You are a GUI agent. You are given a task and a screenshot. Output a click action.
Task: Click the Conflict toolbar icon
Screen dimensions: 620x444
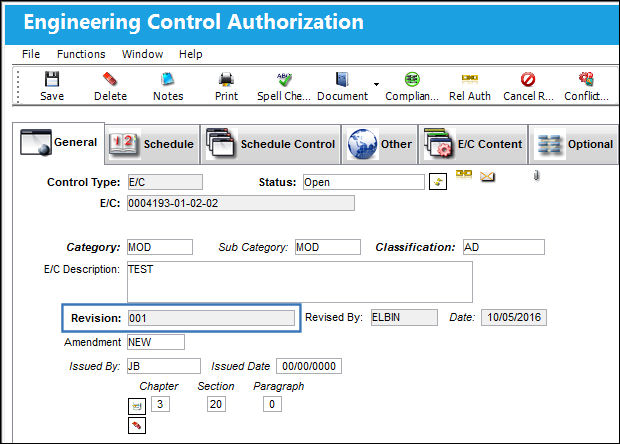point(586,79)
